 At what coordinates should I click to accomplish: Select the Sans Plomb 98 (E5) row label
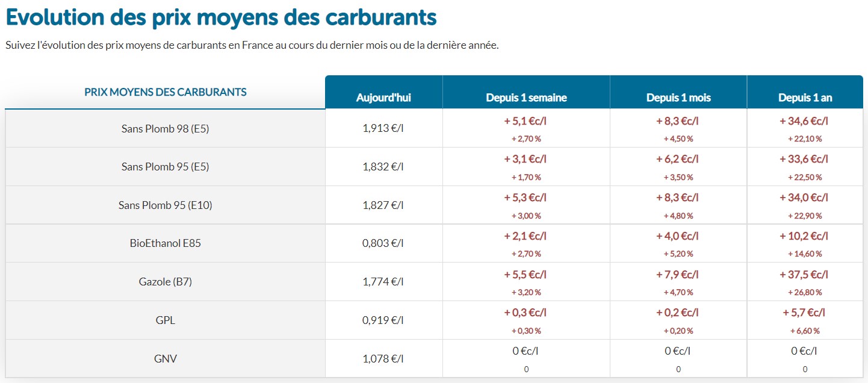pos(165,128)
